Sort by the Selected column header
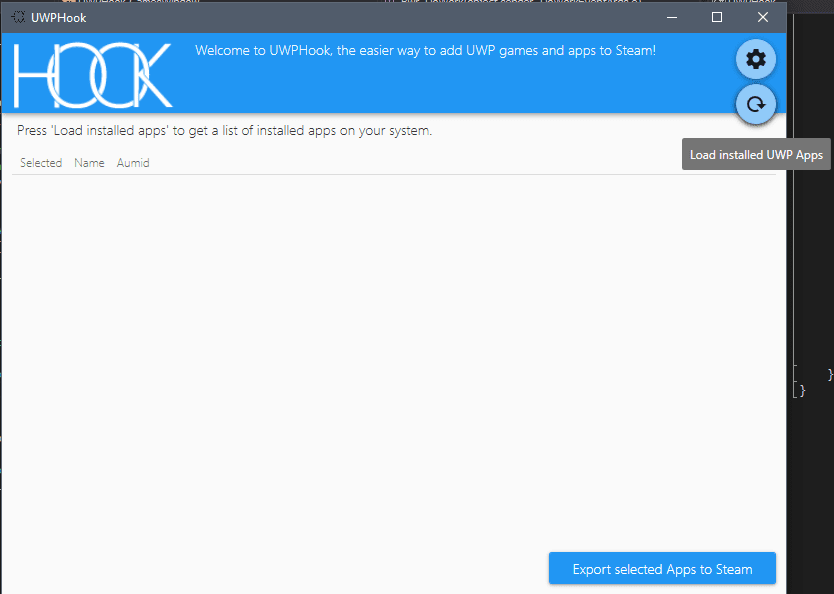 click(41, 163)
